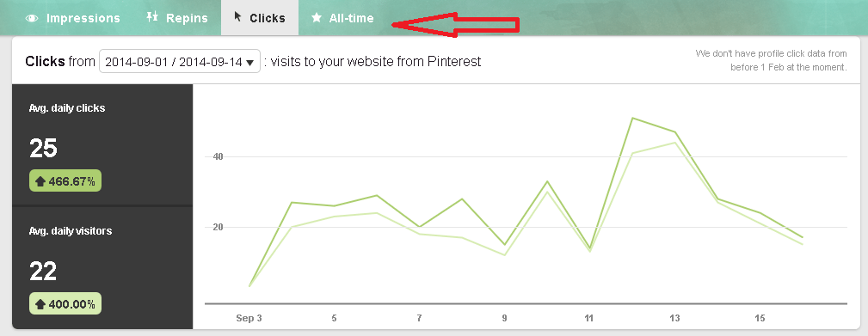Select the Clicks tab
868x336 pixels.
click(x=260, y=18)
